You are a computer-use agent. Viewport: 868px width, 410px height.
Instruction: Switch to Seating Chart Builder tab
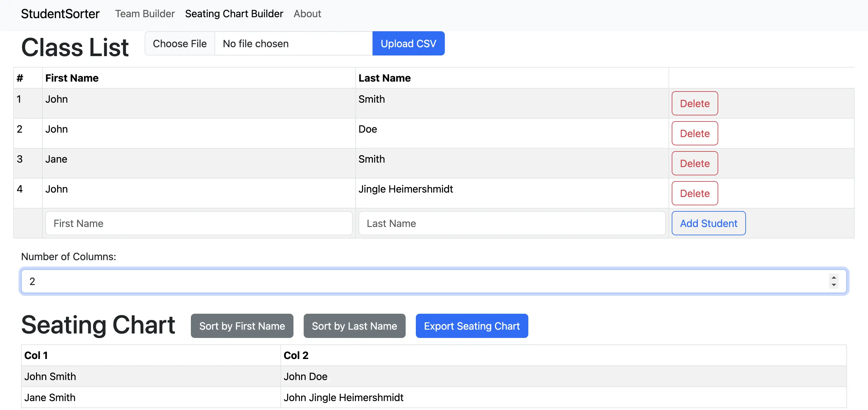pyautogui.click(x=234, y=14)
